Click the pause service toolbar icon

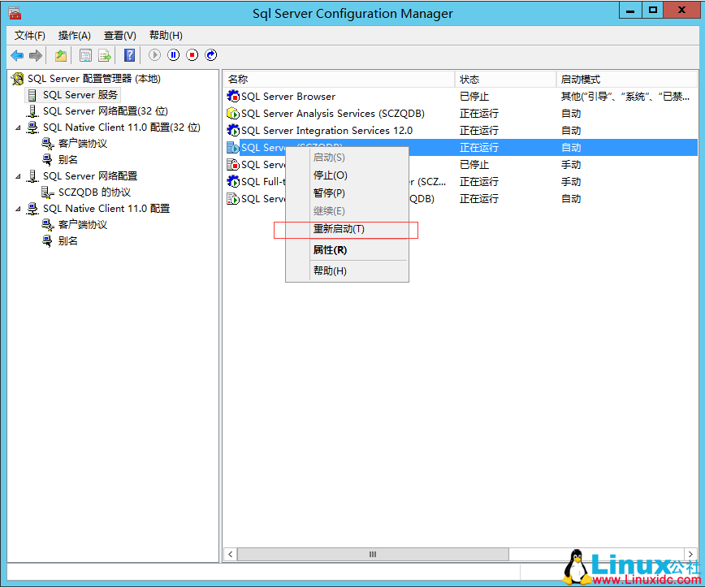coord(171,55)
